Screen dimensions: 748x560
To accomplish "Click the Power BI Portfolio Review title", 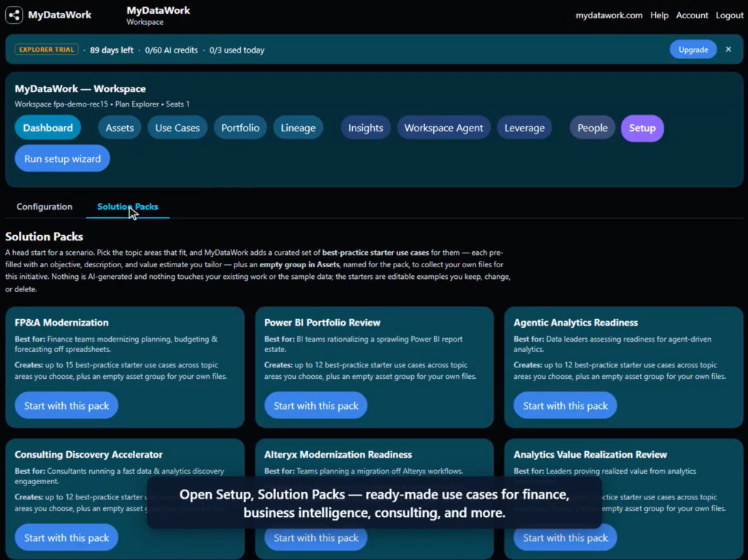I will click(x=322, y=323).
